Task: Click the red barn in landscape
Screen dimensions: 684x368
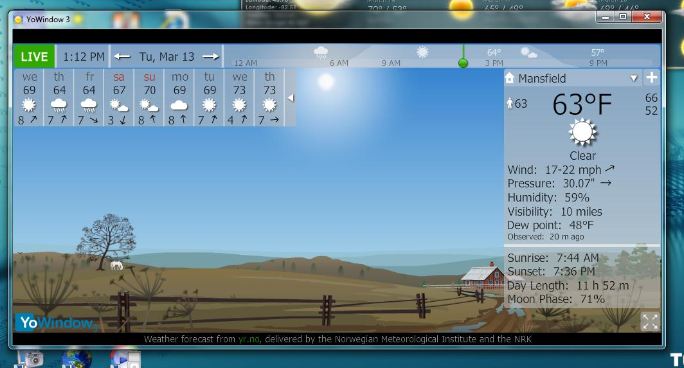Action: (483, 276)
